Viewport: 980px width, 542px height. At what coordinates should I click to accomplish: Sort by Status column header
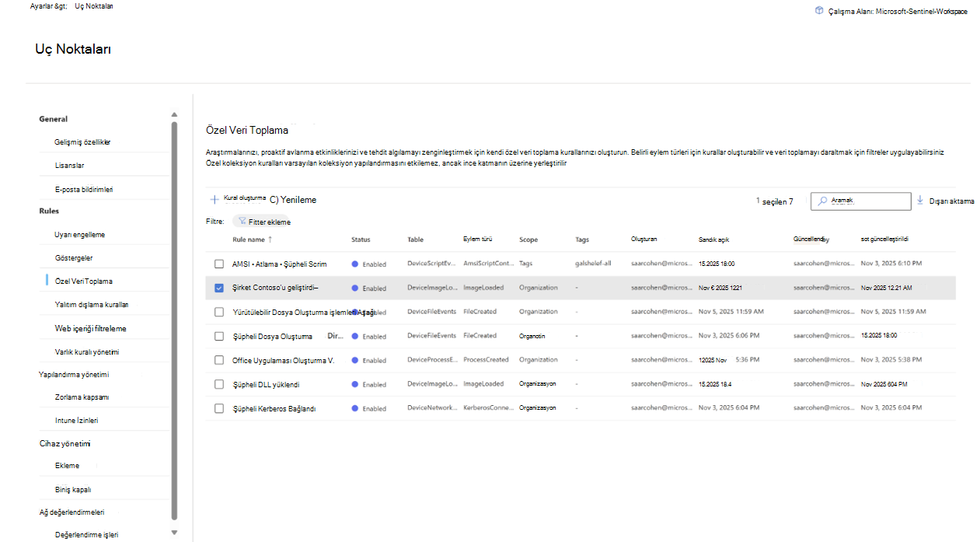click(361, 240)
